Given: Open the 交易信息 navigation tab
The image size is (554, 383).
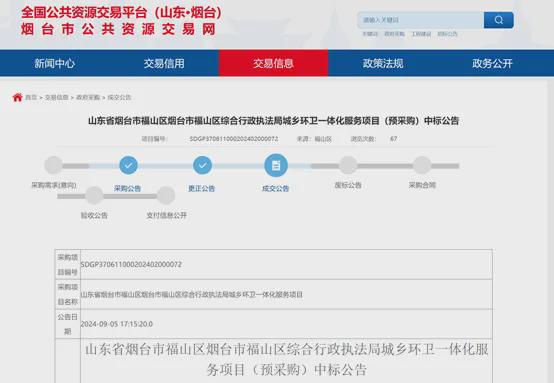Looking at the screenshot, I should 273,64.
